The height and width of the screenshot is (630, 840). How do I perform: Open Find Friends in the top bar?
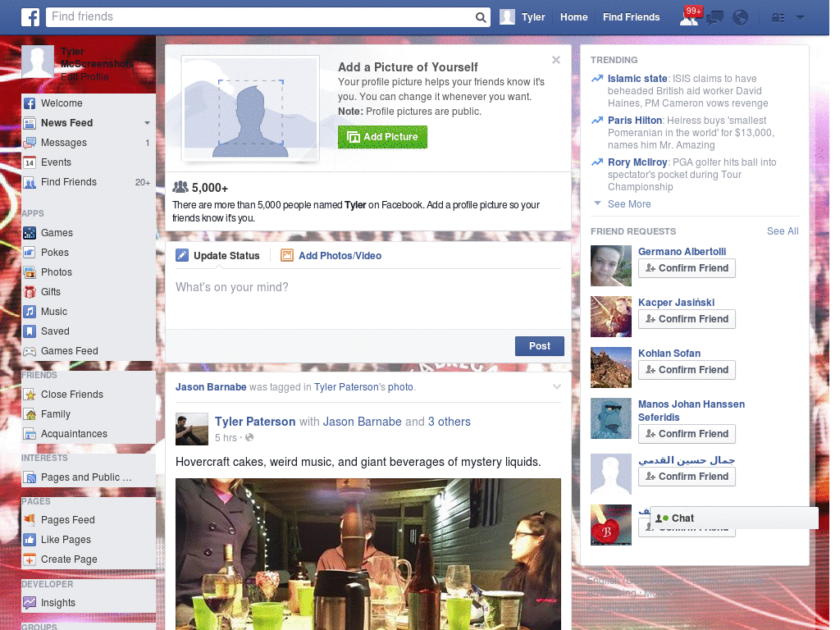tap(631, 17)
